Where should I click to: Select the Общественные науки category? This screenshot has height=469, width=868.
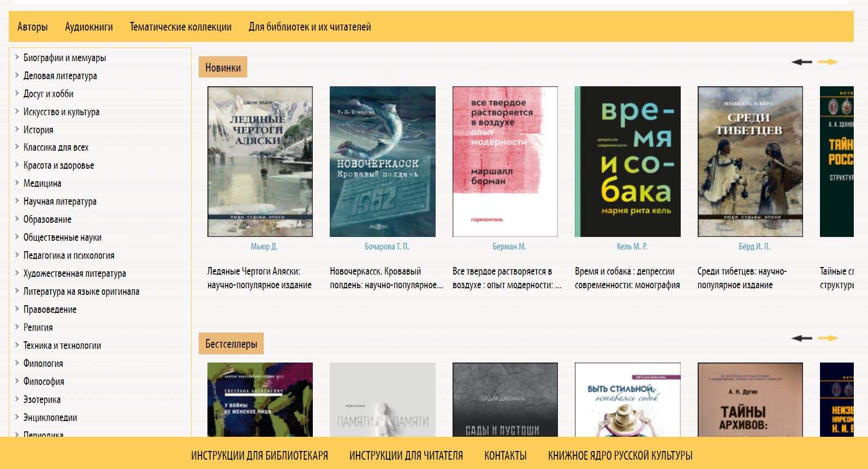62,238
